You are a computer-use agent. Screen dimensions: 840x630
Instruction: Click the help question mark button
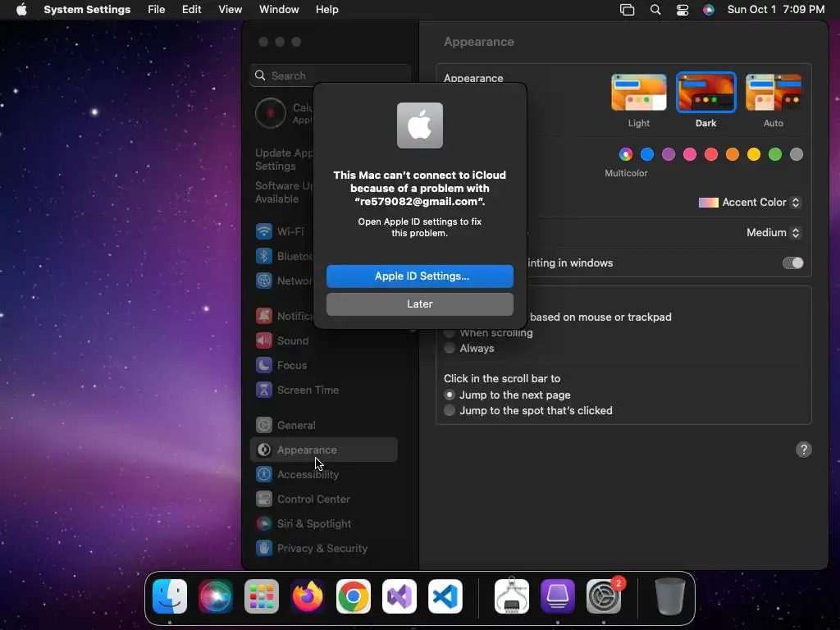(x=804, y=450)
